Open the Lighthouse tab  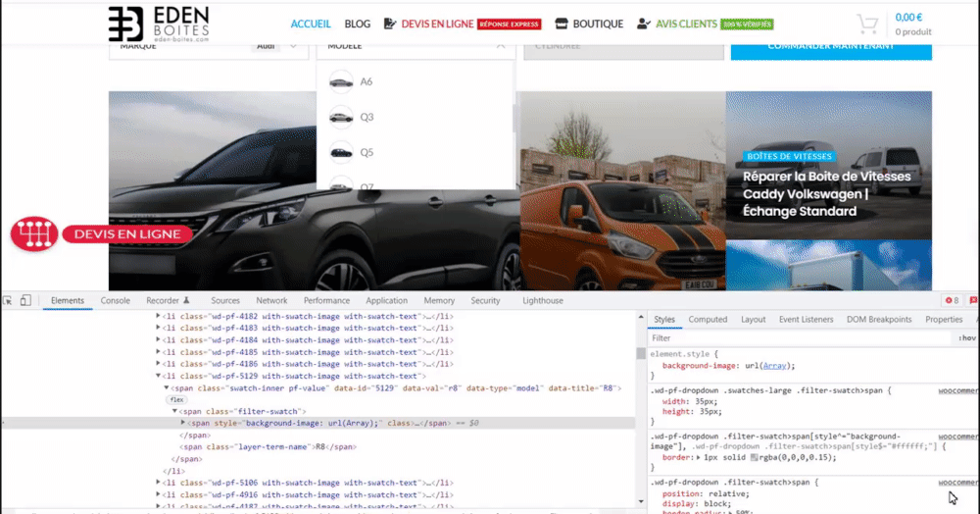[x=543, y=301]
